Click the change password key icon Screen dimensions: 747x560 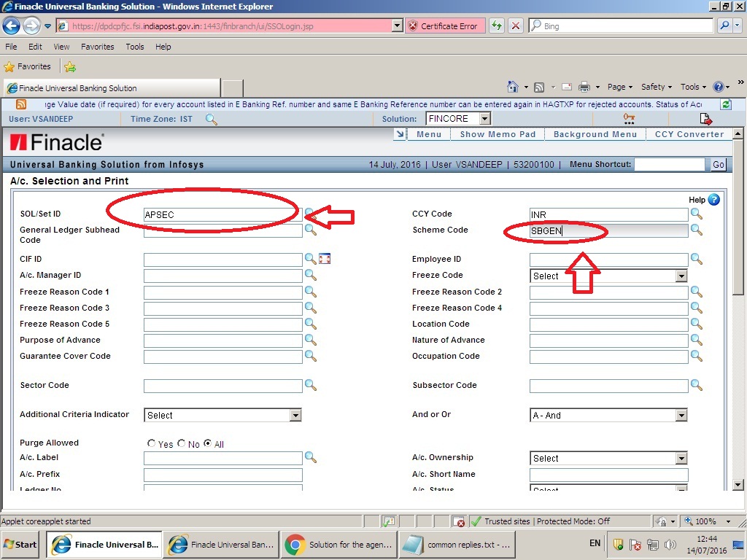point(628,117)
